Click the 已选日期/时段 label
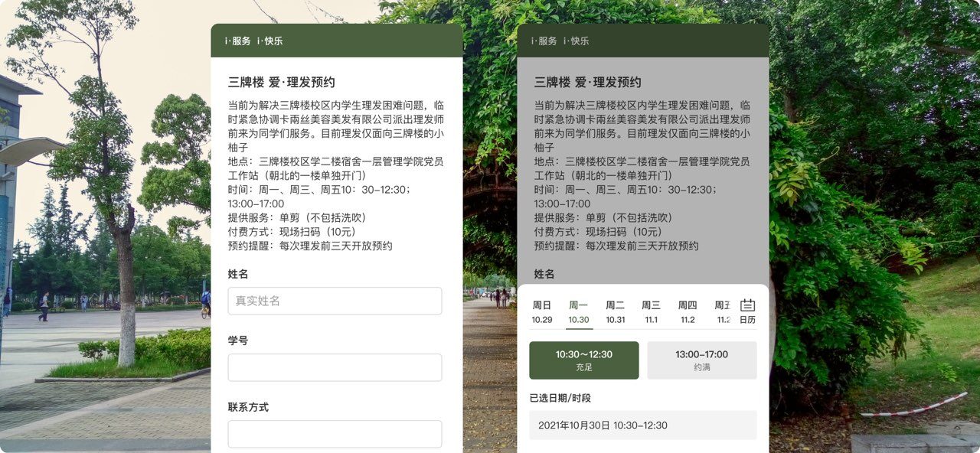This screenshot has height=453, width=980. (560, 398)
